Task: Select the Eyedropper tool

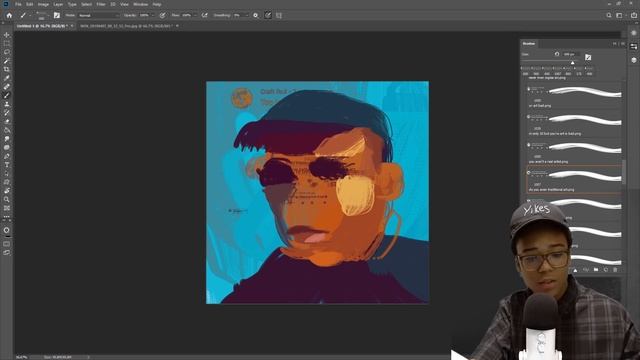Action: [x=7, y=78]
